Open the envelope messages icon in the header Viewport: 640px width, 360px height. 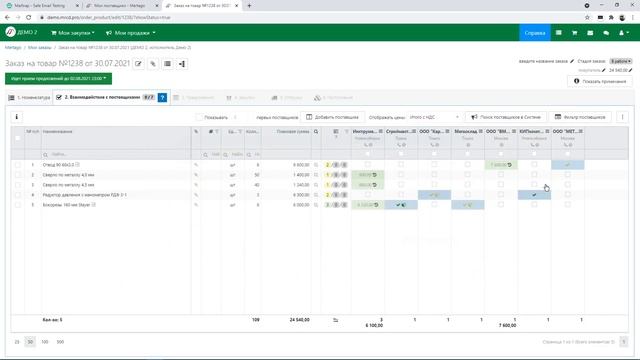[590, 33]
